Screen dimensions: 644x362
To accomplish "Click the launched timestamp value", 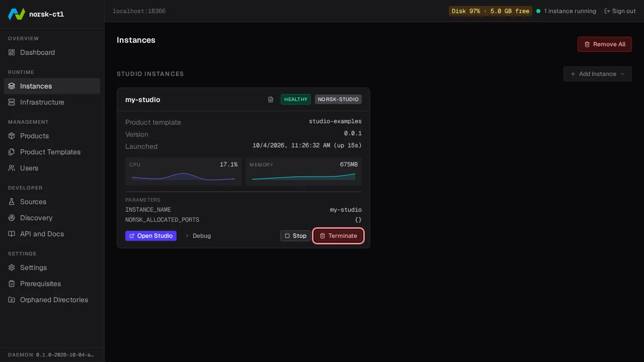I will 307,146.
